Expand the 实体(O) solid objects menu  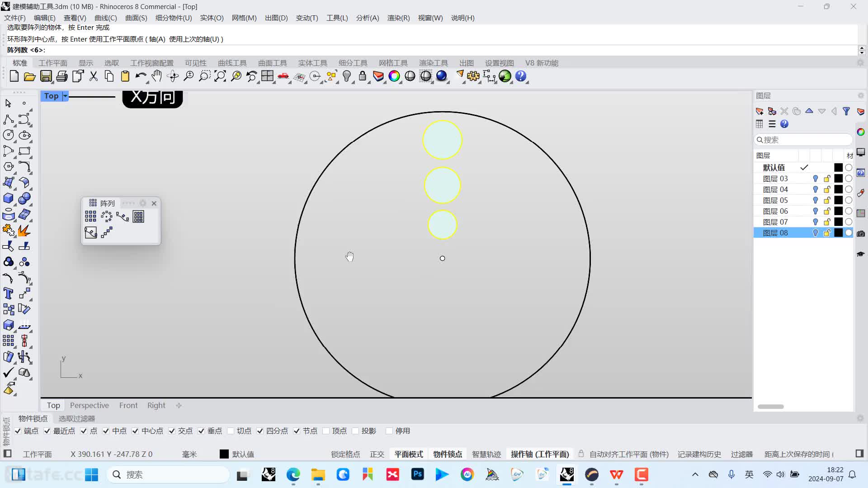point(212,18)
